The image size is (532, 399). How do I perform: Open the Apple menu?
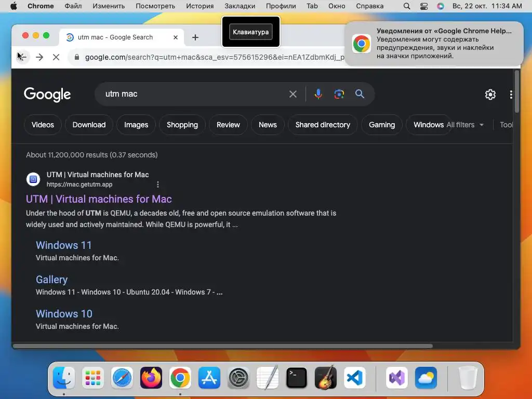pyautogui.click(x=14, y=6)
